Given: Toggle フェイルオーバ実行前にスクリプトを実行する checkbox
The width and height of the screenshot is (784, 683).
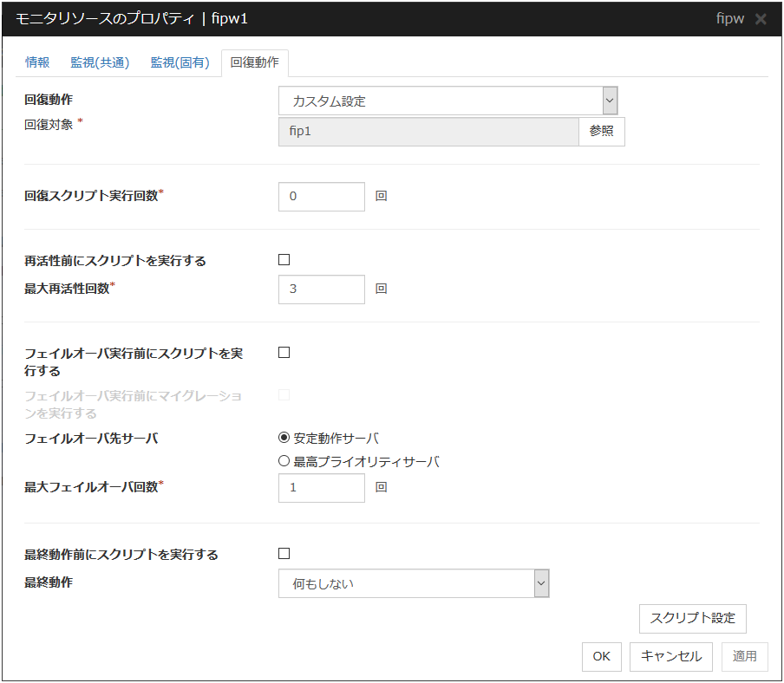Looking at the screenshot, I should [284, 353].
